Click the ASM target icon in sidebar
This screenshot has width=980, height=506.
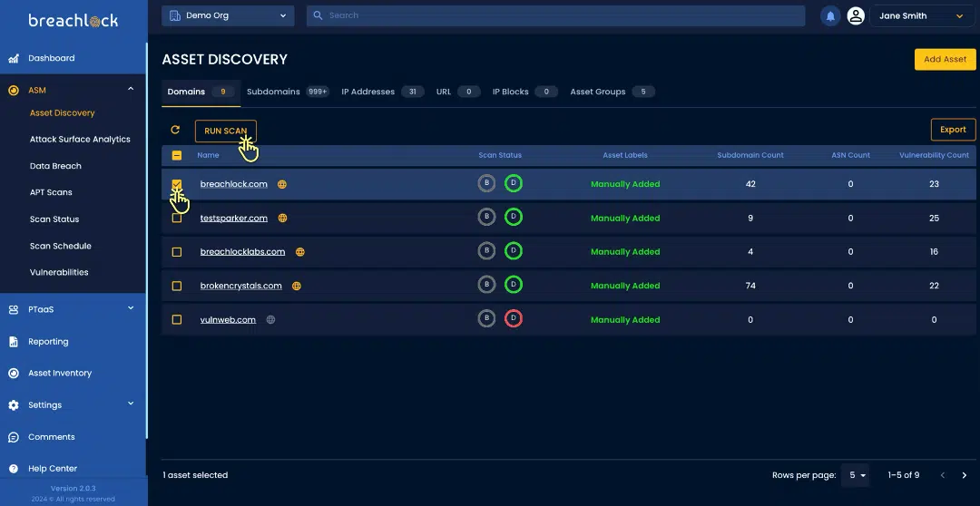pyautogui.click(x=13, y=91)
